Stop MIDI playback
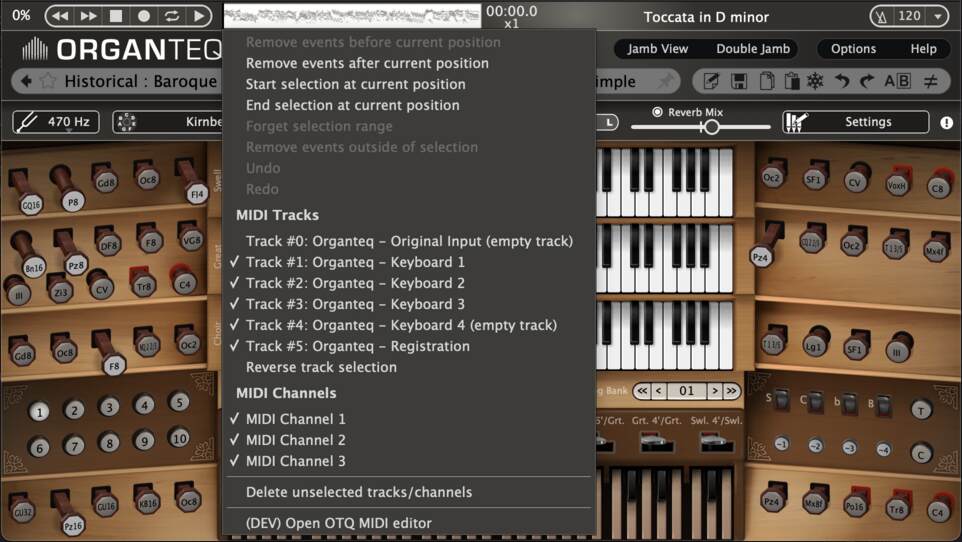This screenshot has width=962, height=542. click(115, 16)
